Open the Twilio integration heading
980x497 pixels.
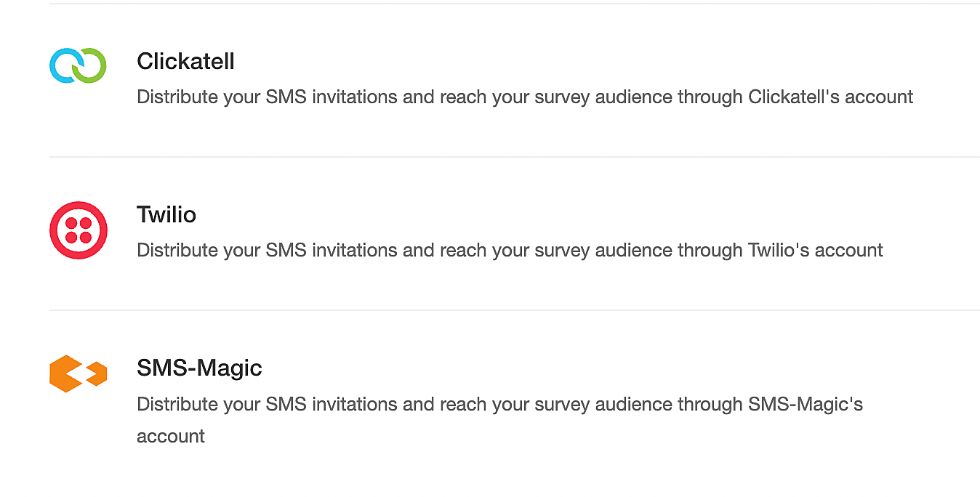166,215
